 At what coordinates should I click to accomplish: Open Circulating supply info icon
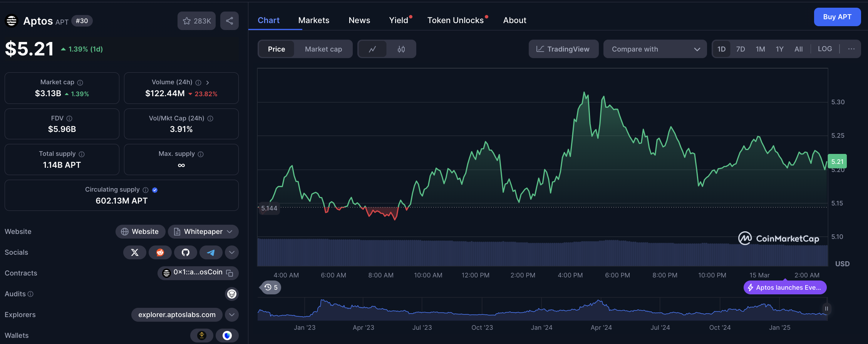click(x=146, y=190)
